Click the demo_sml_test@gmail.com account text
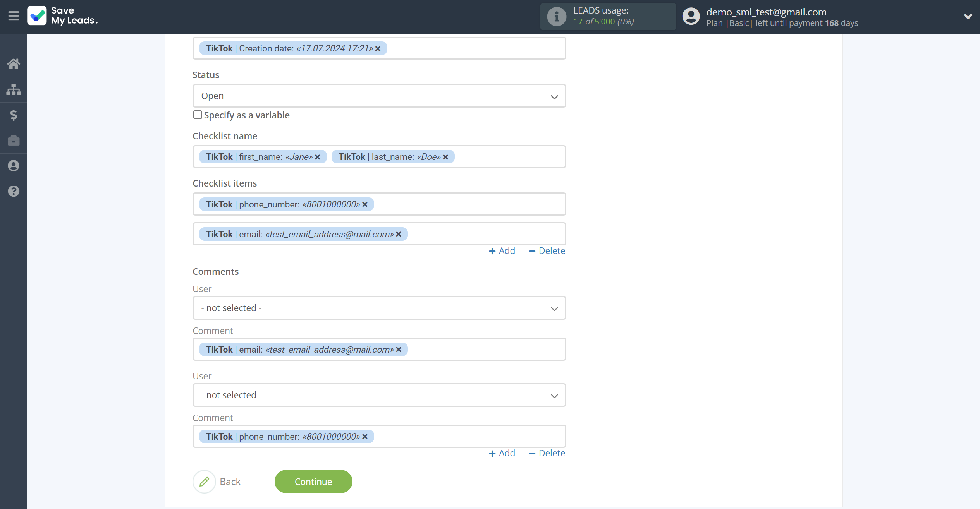 766,12
